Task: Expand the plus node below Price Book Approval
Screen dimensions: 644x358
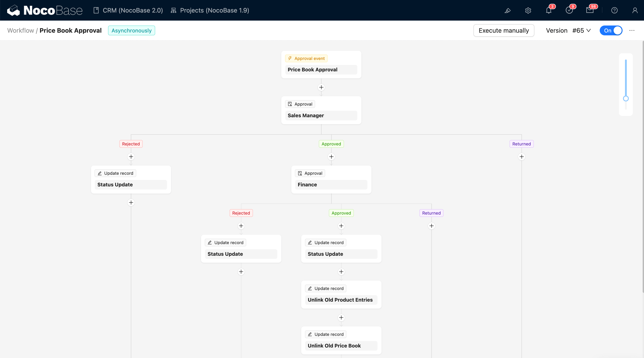Action: click(x=321, y=87)
